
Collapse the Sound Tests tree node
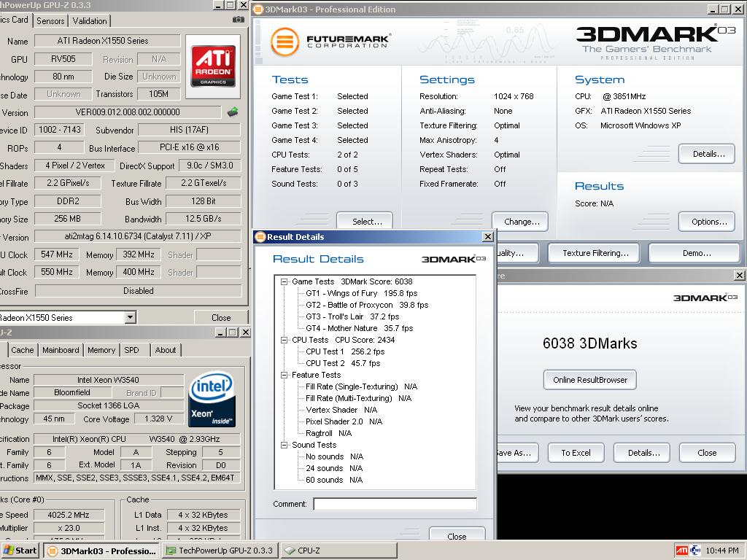(285, 445)
